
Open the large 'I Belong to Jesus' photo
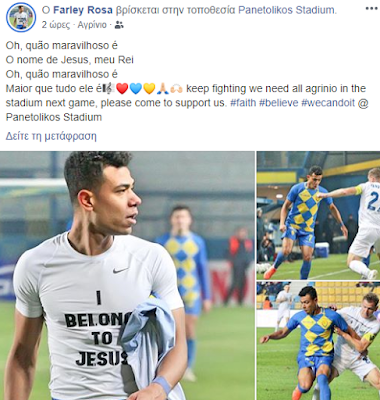point(127,276)
